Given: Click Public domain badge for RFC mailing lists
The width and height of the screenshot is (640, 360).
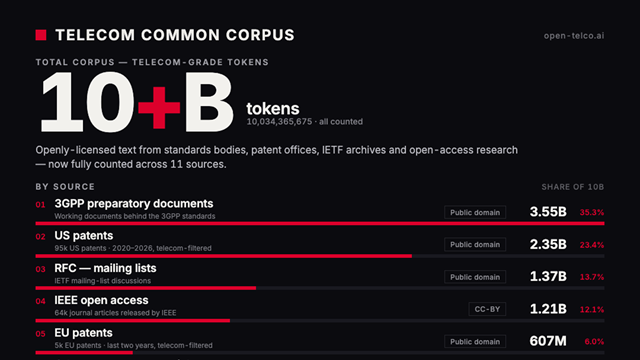Looking at the screenshot, I should coord(475,277).
